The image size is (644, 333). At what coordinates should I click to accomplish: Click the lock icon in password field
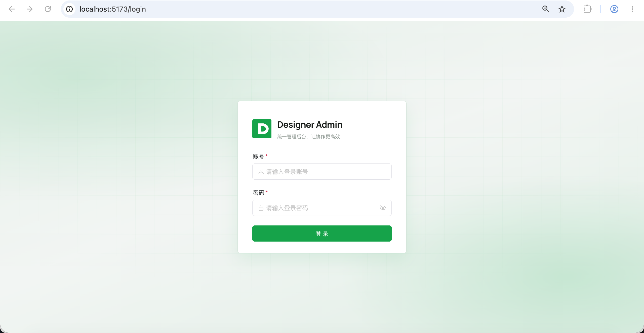click(261, 208)
